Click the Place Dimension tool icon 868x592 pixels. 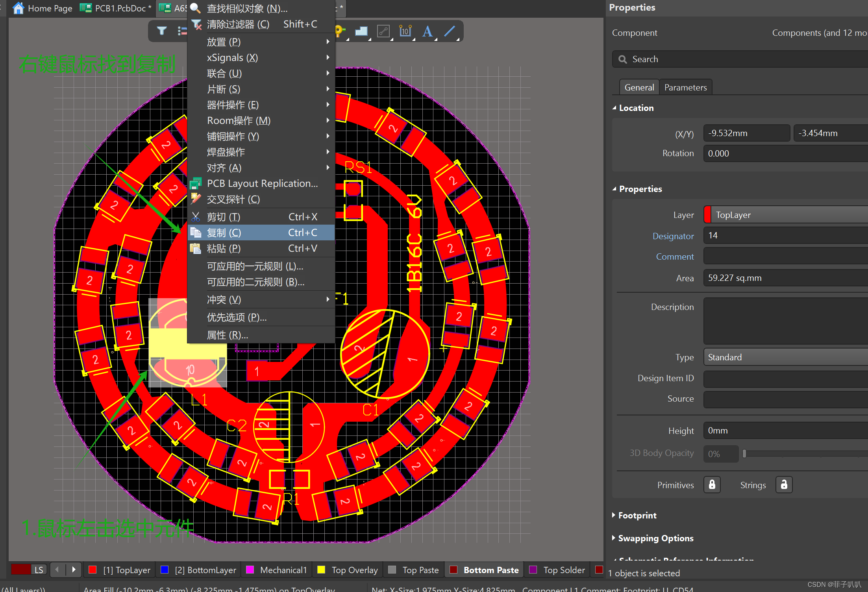pos(405,31)
